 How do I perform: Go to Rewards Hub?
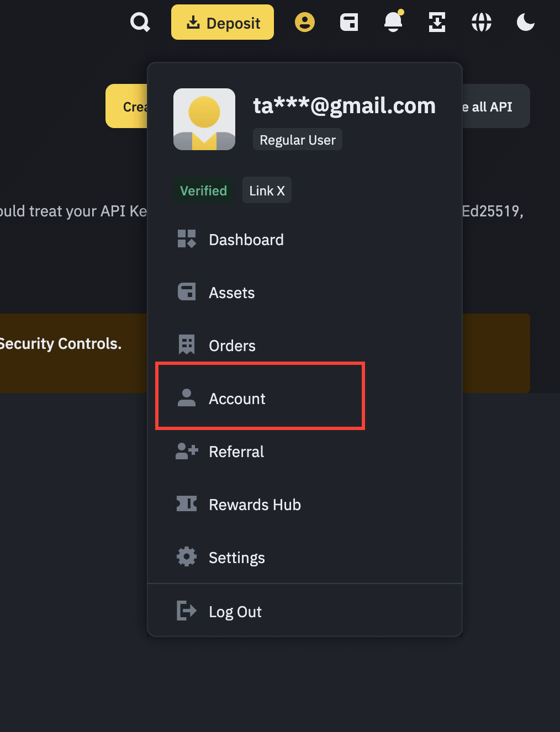pos(255,505)
